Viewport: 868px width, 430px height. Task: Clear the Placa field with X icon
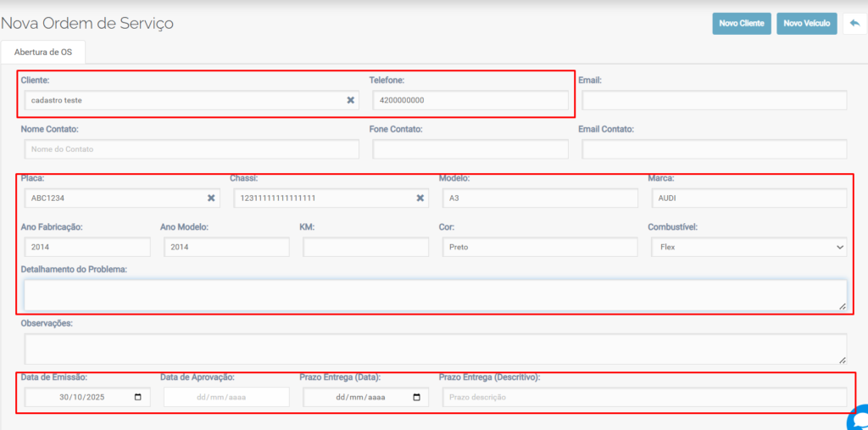pos(211,198)
